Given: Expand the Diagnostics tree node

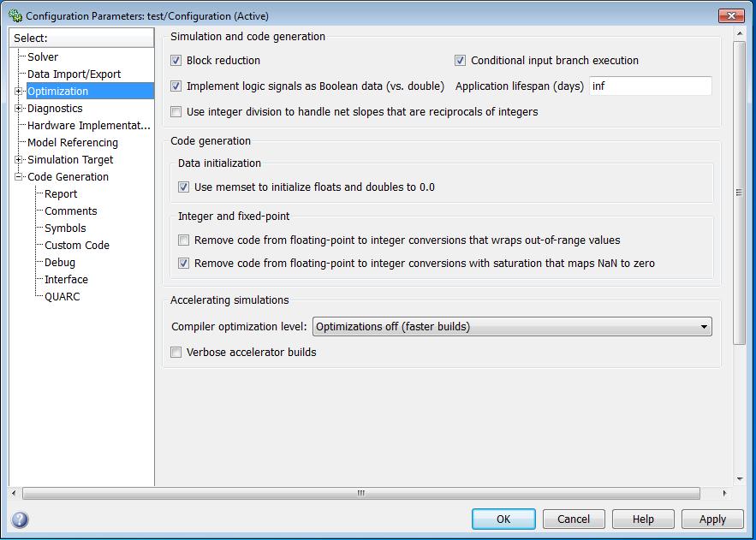Looking at the screenshot, I should click(19, 108).
